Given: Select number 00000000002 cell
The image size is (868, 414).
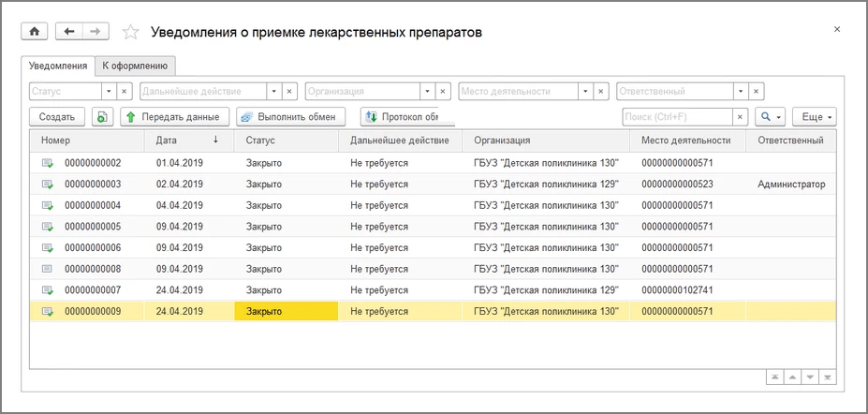Looking at the screenshot, I should coord(87,163).
